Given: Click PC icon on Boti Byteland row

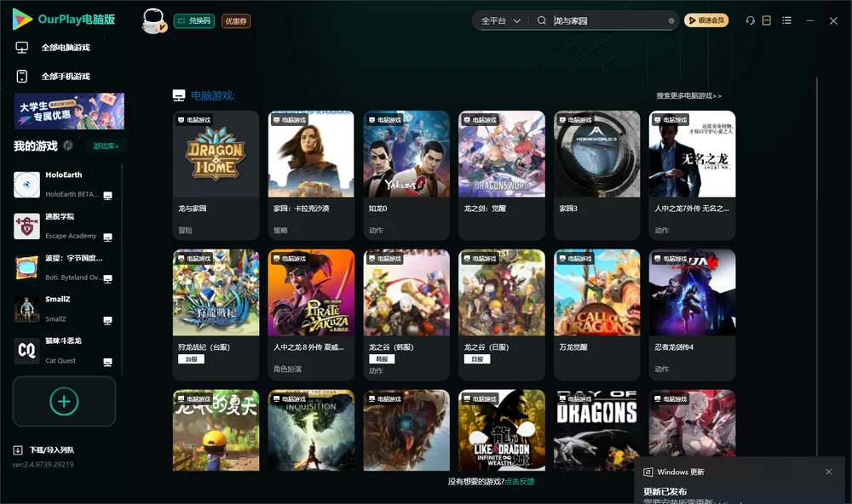Looking at the screenshot, I should 107,278.
